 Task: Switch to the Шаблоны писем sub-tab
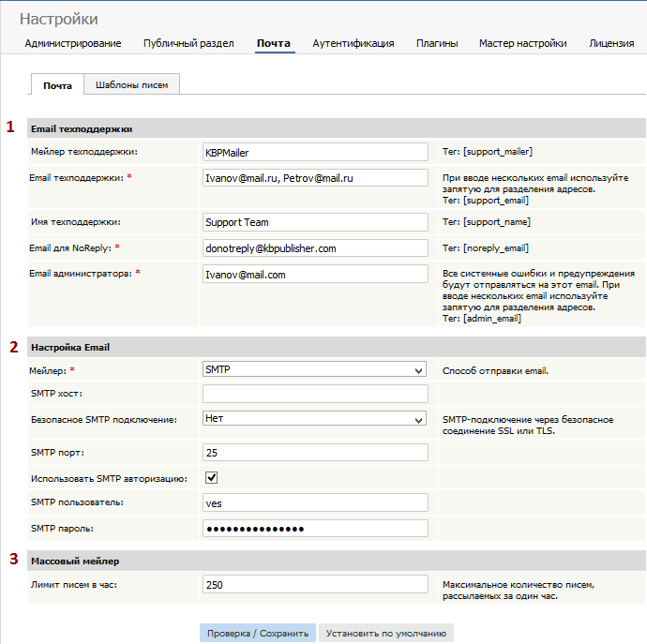(131, 84)
